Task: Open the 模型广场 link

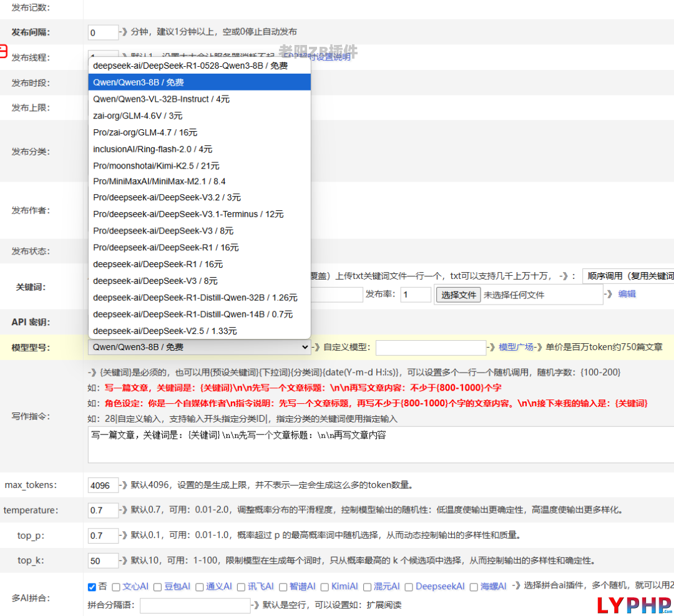Action: pyautogui.click(x=515, y=347)
